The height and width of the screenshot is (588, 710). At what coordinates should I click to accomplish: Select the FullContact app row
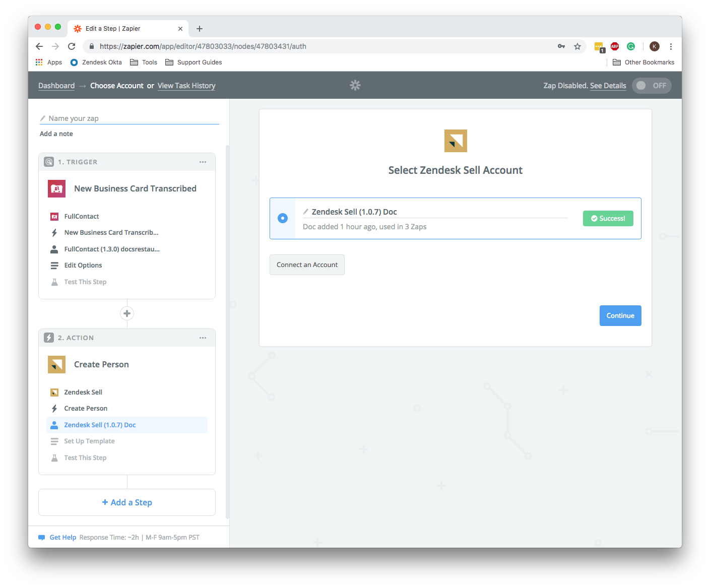coord(127,216)
